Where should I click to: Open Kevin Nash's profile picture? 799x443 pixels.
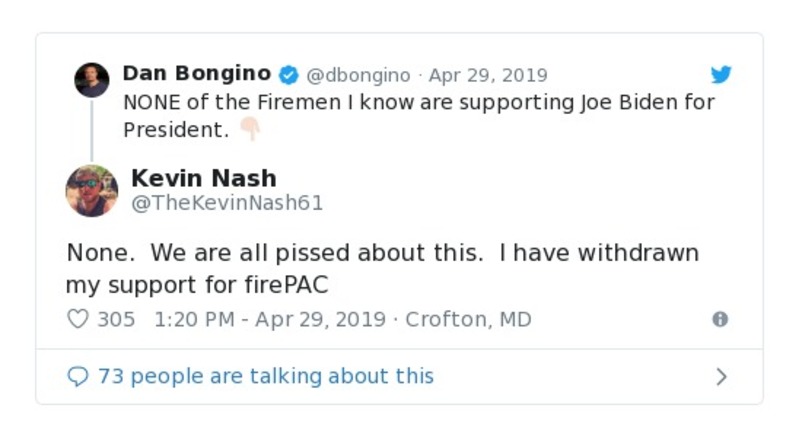(92, 190)
